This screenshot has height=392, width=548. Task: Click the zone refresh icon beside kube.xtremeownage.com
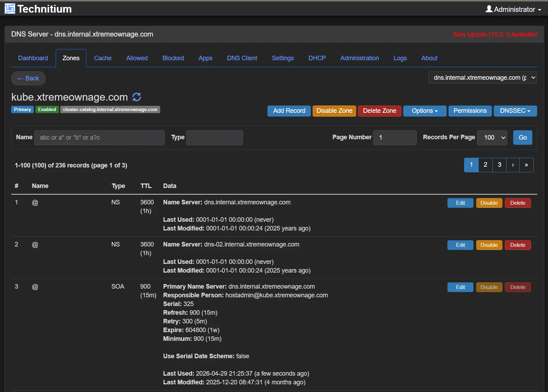pyautogui.click(x=137, y=97)
